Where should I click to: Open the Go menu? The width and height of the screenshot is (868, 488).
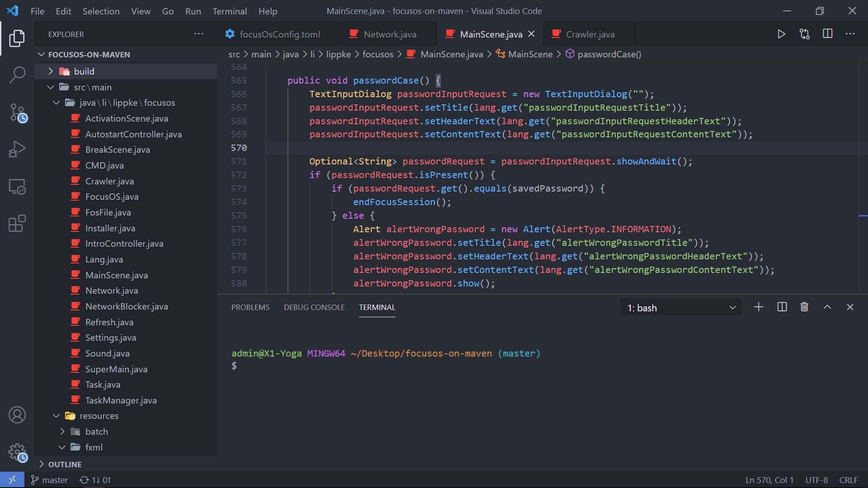coord(168,11)
